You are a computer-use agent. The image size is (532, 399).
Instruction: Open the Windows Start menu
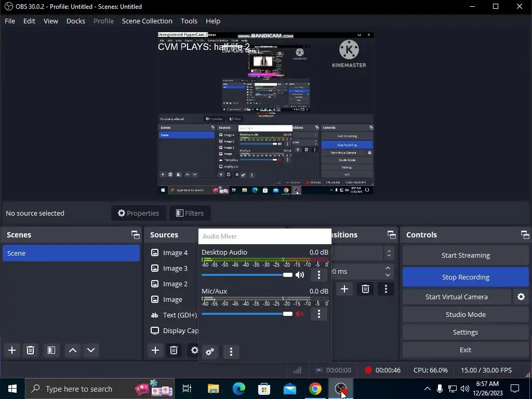tap(12, 389)
